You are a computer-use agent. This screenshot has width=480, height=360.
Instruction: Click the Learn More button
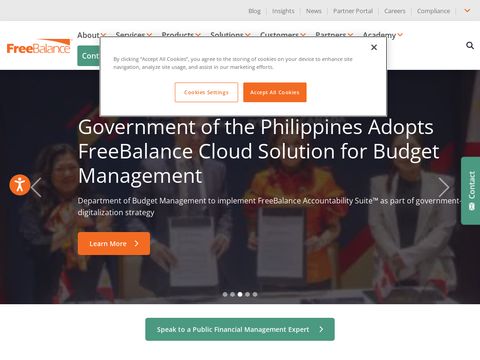pos(114,244)
